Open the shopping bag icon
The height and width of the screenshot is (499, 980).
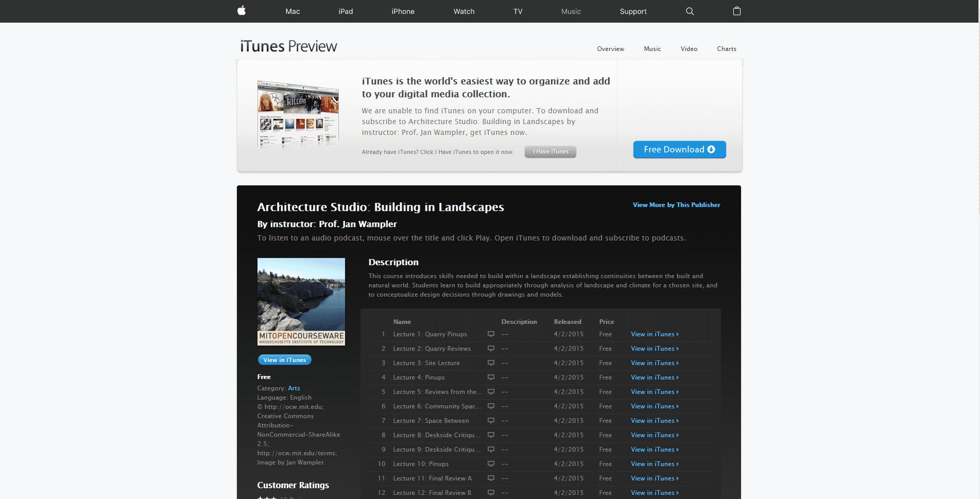737,11
